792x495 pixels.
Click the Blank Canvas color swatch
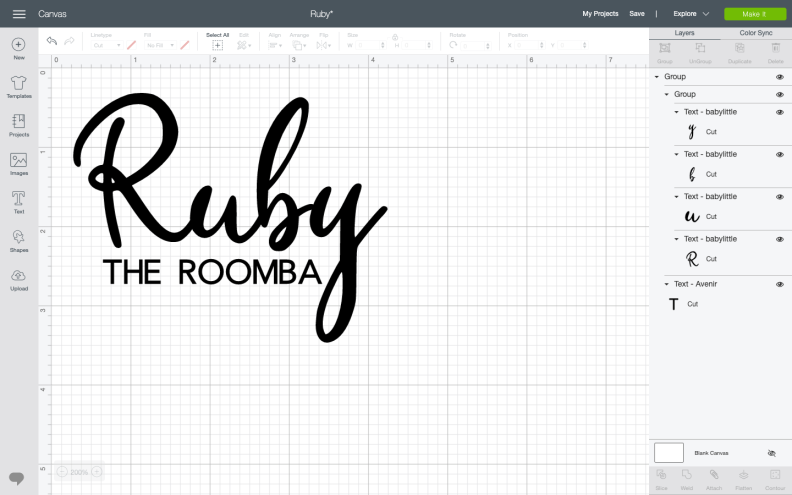[x=669, y=453]
